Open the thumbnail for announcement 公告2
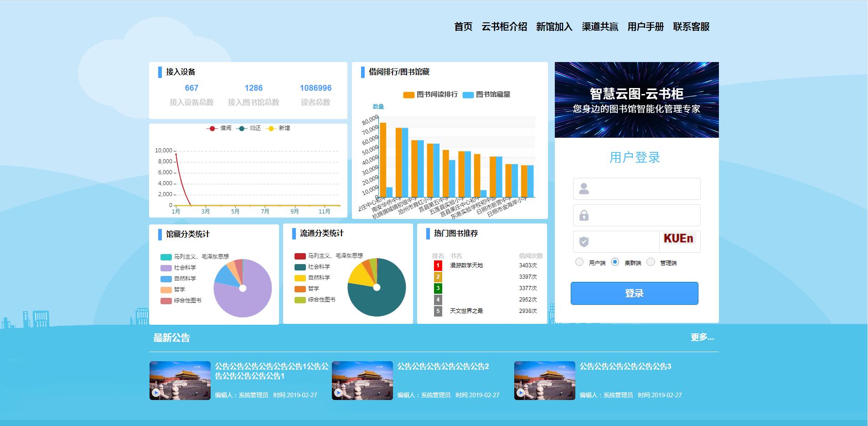The width and height of the screenshot is (868, 426). click(x=362, y=381)
